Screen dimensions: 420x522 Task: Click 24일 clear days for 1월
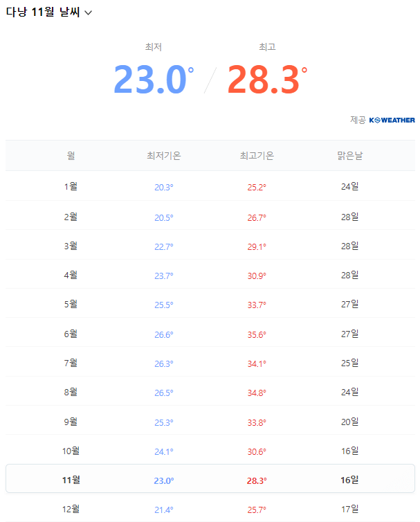tap(350, 186)
